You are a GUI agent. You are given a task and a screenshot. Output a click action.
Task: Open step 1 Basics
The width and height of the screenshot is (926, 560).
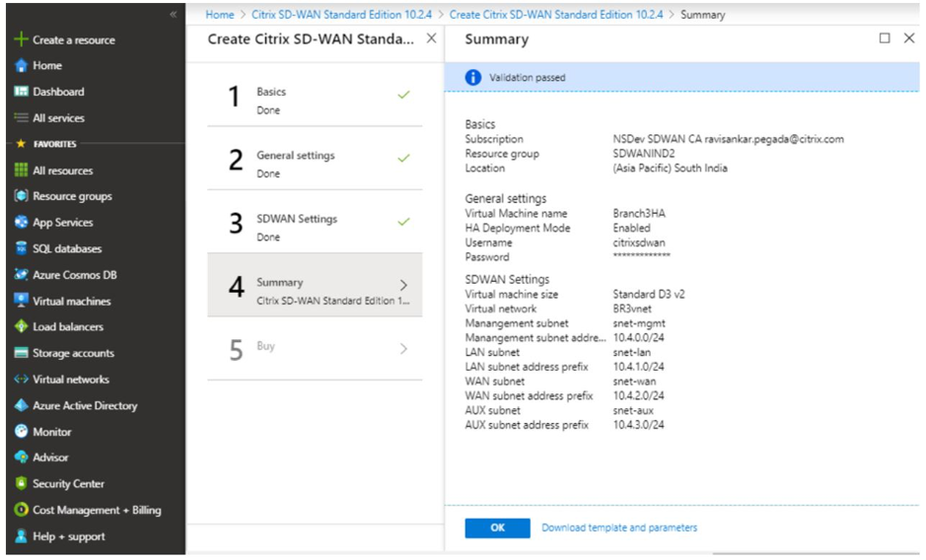[315, 95]
